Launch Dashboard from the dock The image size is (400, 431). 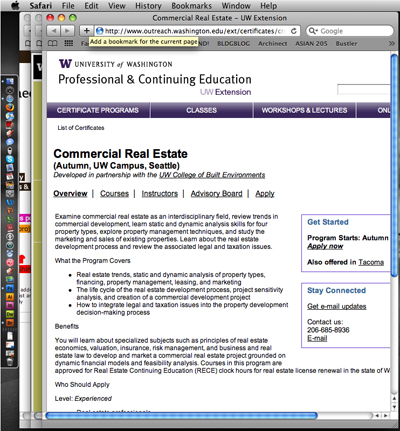[x=10, y=90]
